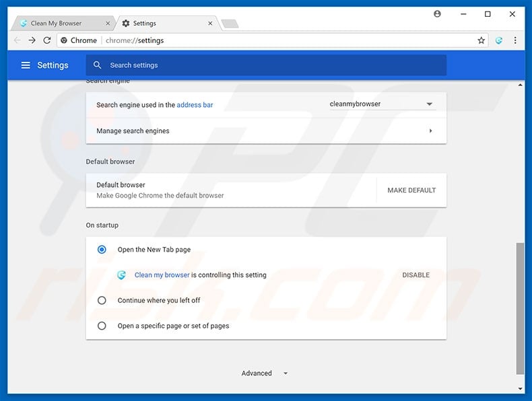Click Make Google Chrome the default browser text
The image size is (532, 401).
coord(160,196)
